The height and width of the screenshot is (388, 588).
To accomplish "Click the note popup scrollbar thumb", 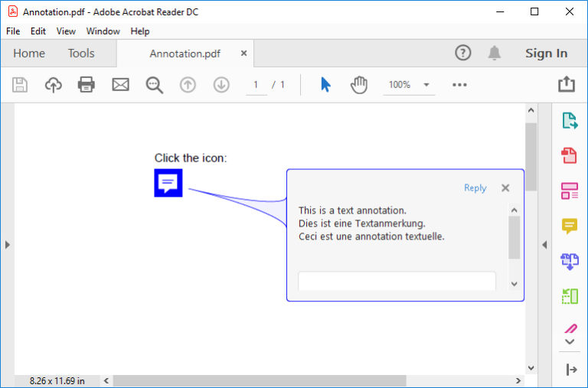I will pyautogui.click(x=514, y=237).
